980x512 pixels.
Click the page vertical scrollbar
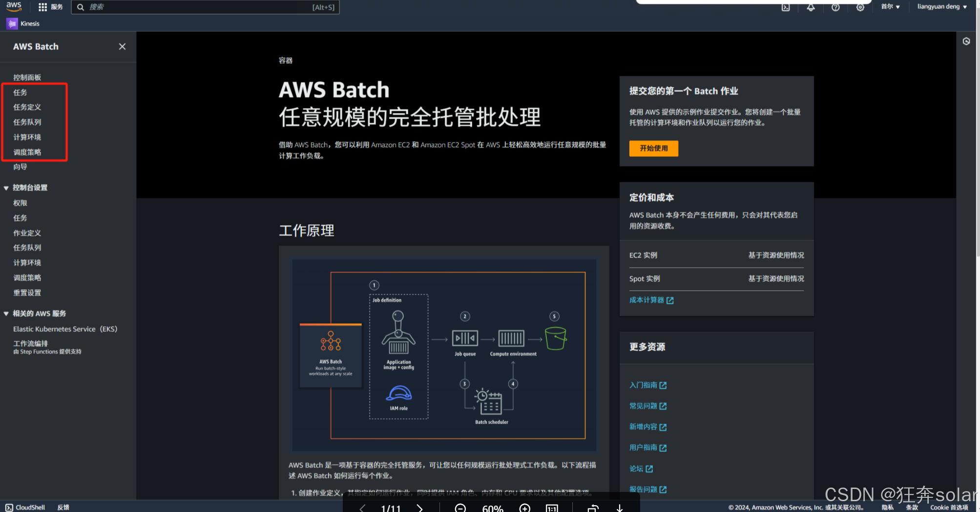tap(978, 132)
